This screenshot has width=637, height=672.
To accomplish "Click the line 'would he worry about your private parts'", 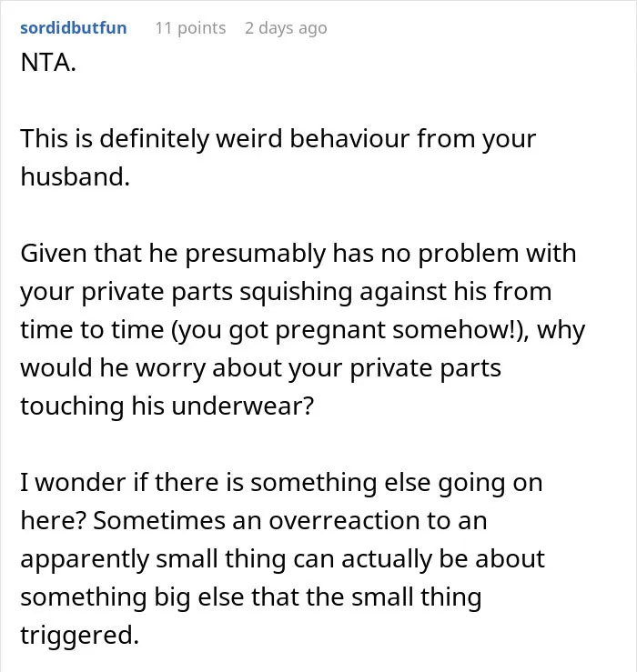I will coord(260,367).
